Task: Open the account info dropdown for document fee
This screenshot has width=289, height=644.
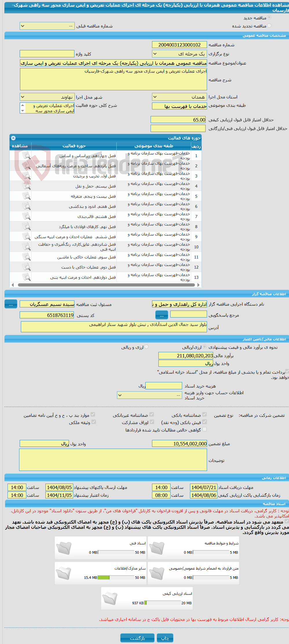Action: pyautogui.click(x=149, y=395)
